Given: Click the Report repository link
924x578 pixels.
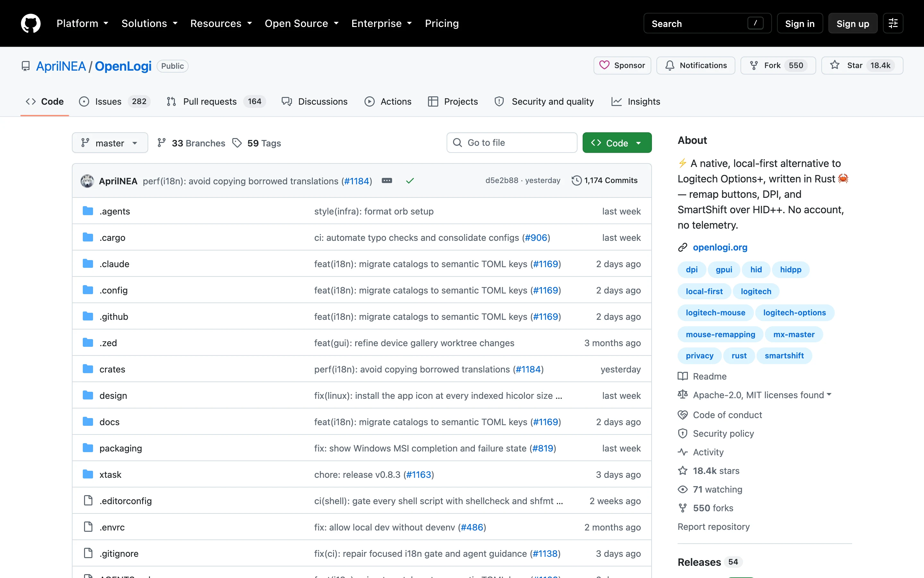Looking at the screenshot, I should pos(713,527).
